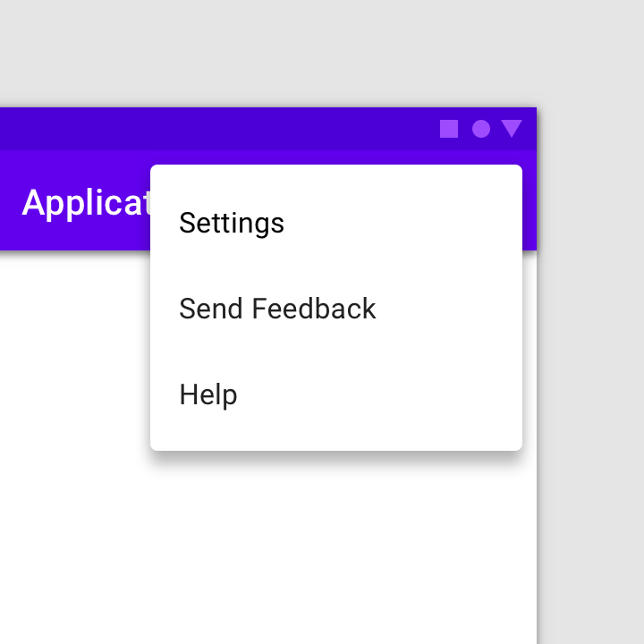Click the gray backdrop outside the window
Image resolution: width=644 pixels, height=644 pixels.
click(x=590, y=369)
